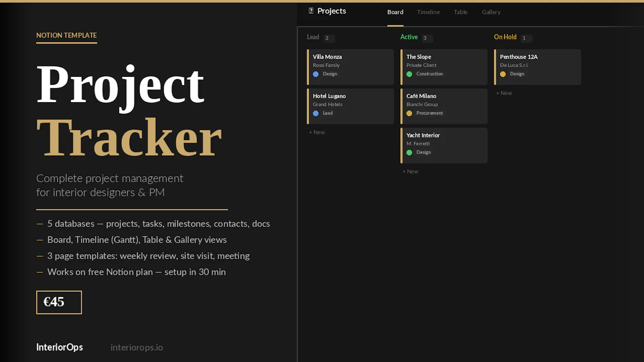The width and height of the screenshot is (644, 362).
Task: Open the Yacht Interior project card
Action: click(444, 145)
